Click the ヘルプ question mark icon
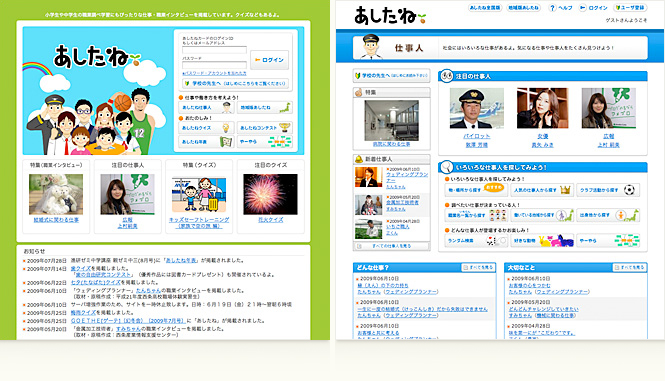The height and width of the screenshot is (381, 665). [x=552, y=8]
